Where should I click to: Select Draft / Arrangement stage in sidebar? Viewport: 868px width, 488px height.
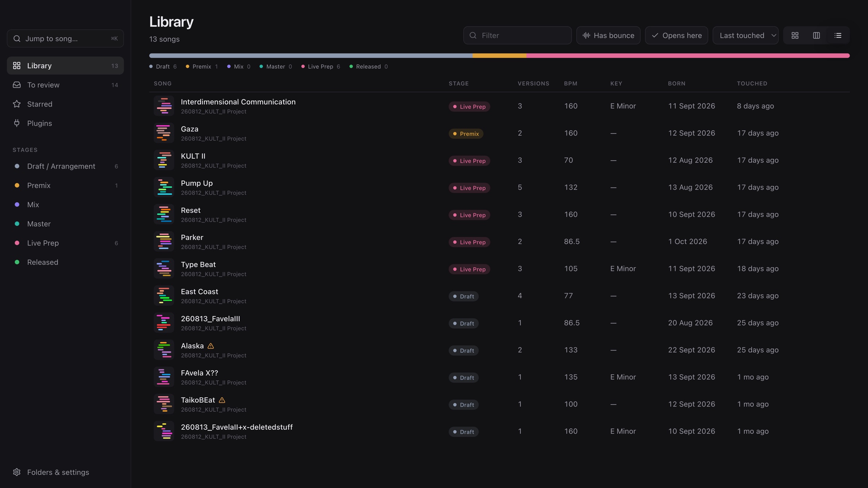[65, 166]
